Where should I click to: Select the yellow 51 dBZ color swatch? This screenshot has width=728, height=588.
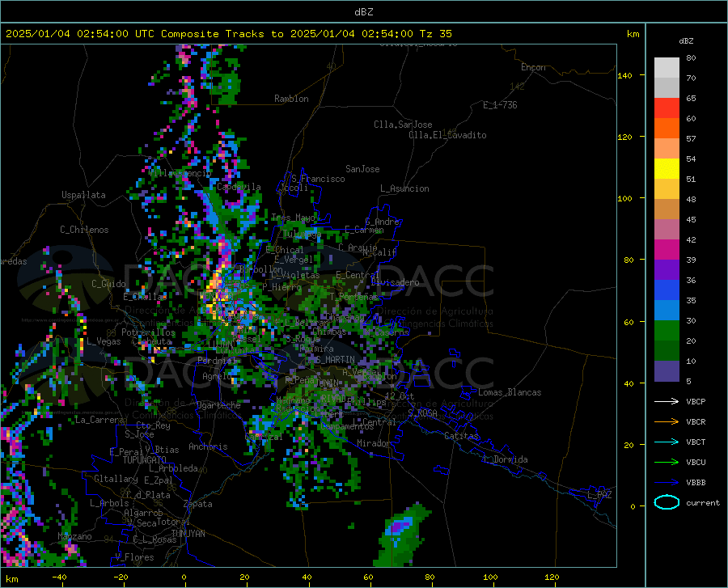(667, 169)
